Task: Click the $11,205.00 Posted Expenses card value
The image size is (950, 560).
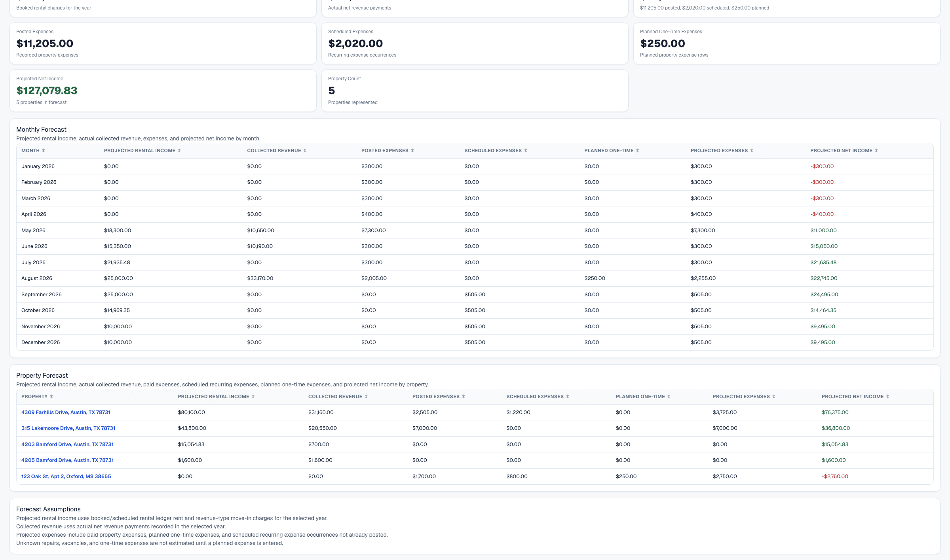Action: (x=45, y=44)
